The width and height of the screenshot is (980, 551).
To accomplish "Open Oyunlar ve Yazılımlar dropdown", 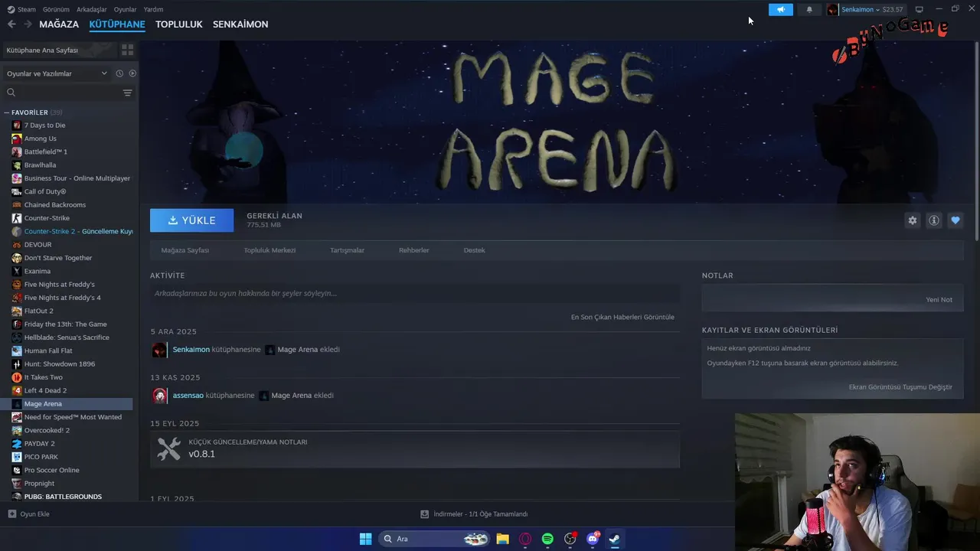I will point(57,73).
